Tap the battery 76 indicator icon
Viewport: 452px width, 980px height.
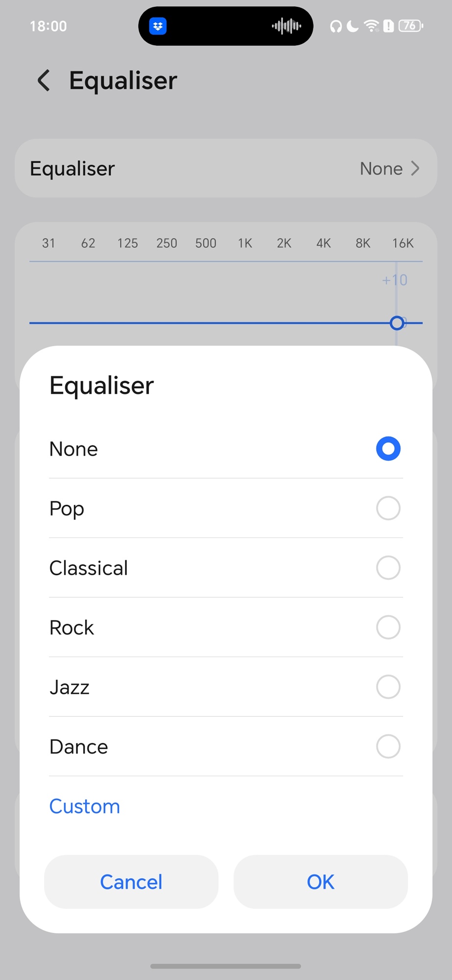pos(410,26)
